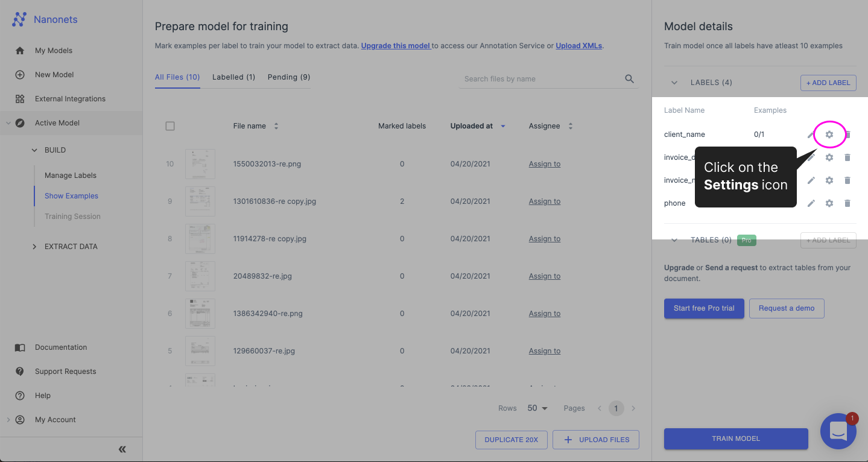The height and width of the screenshot is (462, 868).
Task: Switch to All Files tab
Action: [x=177, y=77]
